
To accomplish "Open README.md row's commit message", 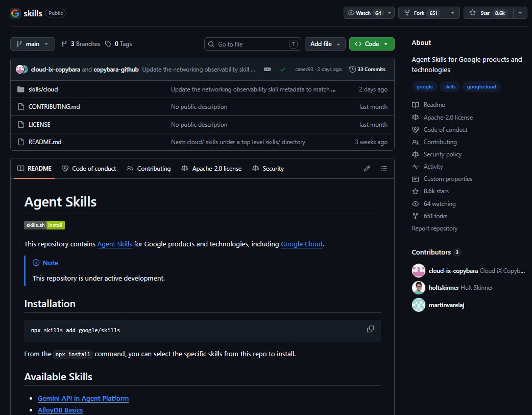I will [238, 142].
